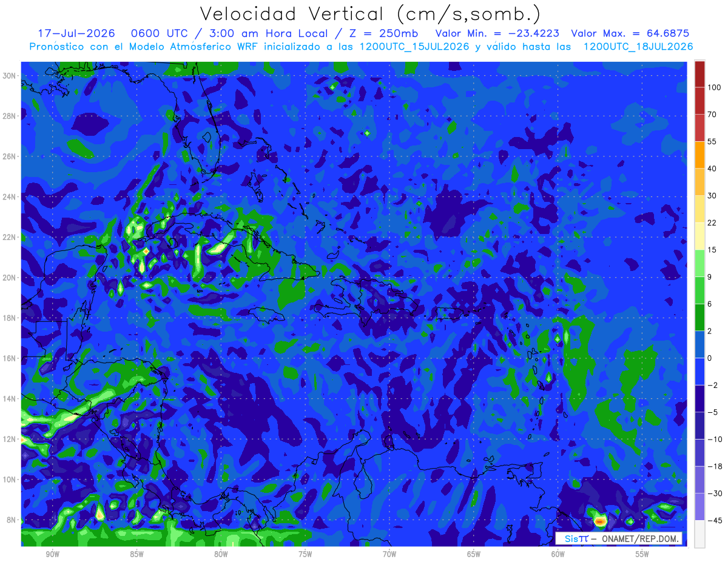Click the '65W' longitude label

click(x=474, y=554)
